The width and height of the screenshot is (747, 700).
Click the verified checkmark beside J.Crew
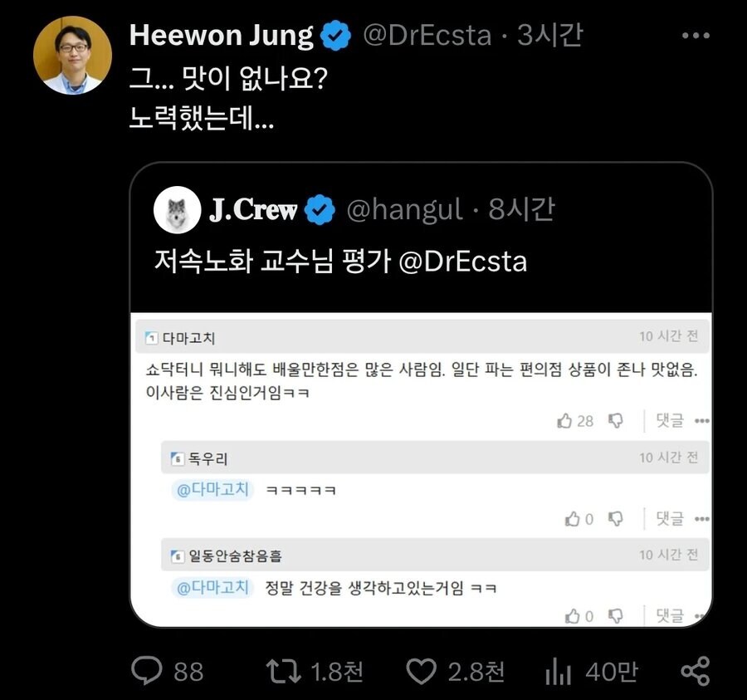click(x=318, y=210)
